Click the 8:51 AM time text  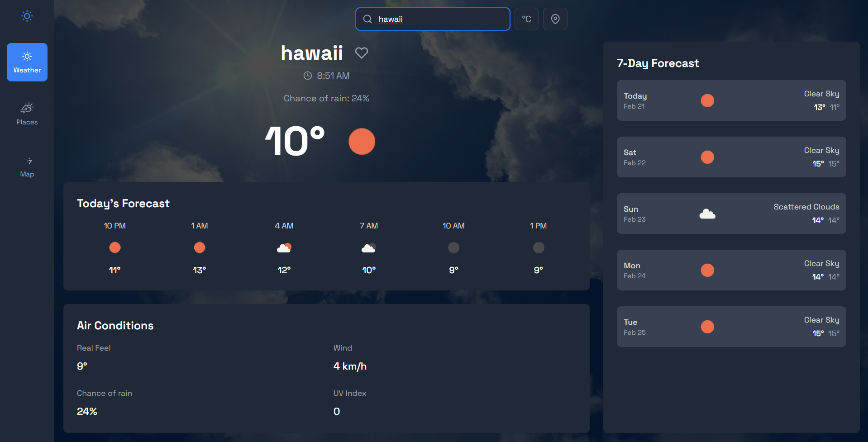(x=333, y=76)
